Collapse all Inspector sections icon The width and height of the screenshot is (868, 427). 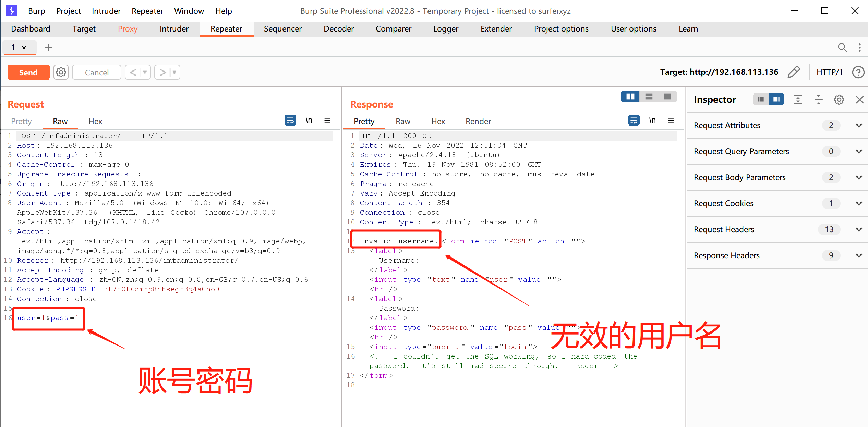[x=818, y=100]
